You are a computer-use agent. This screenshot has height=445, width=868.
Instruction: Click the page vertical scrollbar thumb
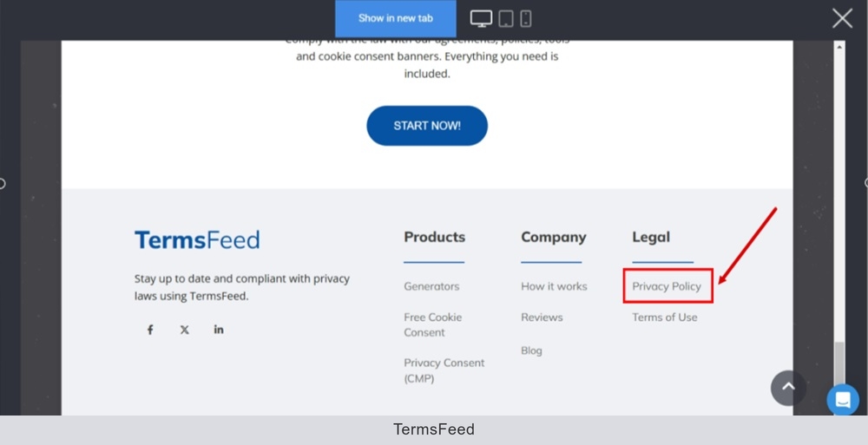coord(839,363)
